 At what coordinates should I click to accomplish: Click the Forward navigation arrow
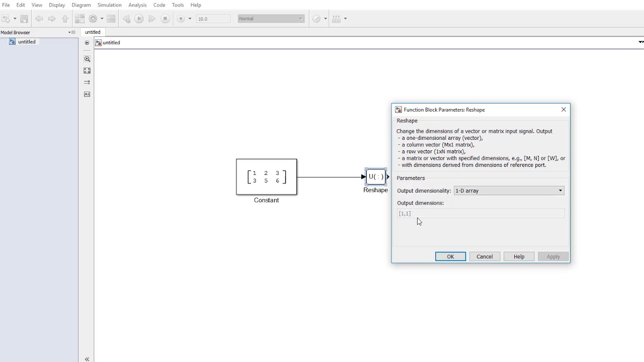52,19
